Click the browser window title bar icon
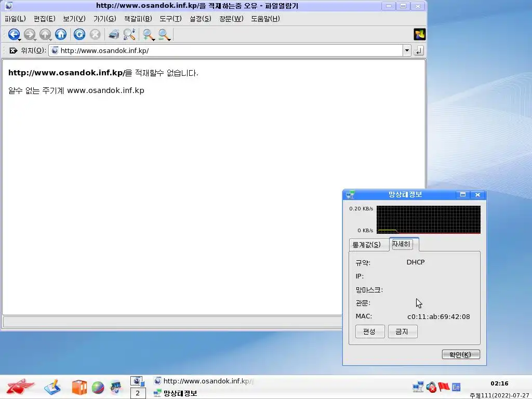The height and width of the screenshot is (399, 532). 9,6
